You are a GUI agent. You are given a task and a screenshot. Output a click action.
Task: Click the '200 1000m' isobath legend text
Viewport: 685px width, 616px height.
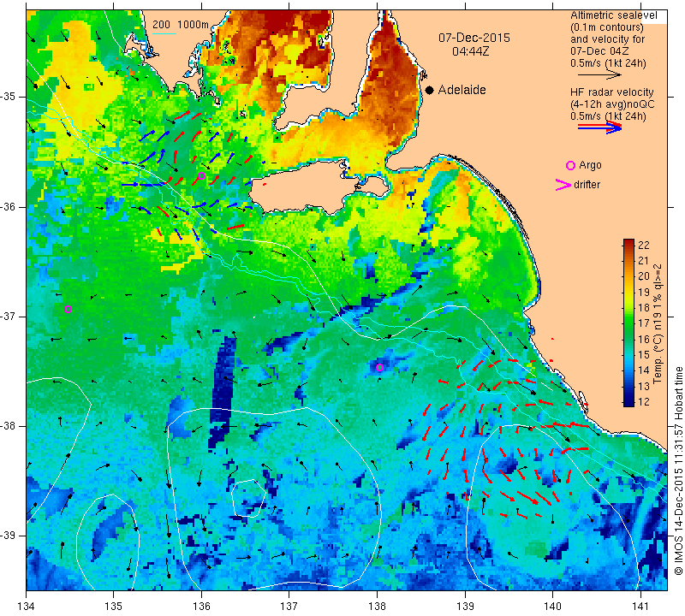click(x=181, y=25)
